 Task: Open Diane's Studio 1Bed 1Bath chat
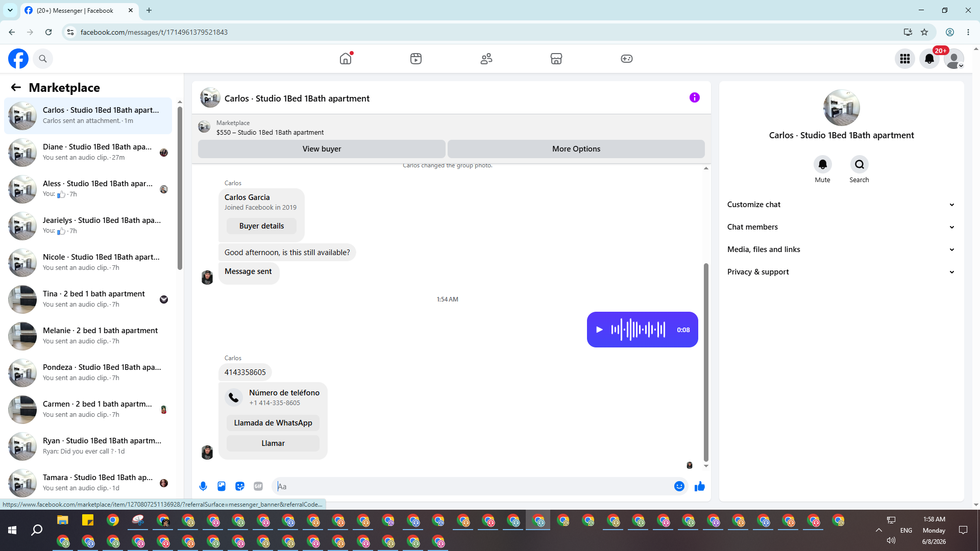tap(88, 153)
